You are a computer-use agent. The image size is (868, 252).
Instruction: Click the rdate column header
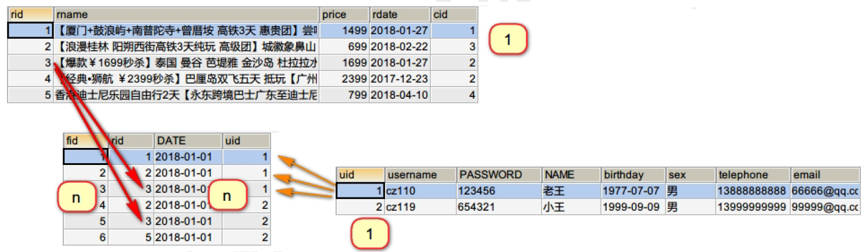[x=400, y=15]
